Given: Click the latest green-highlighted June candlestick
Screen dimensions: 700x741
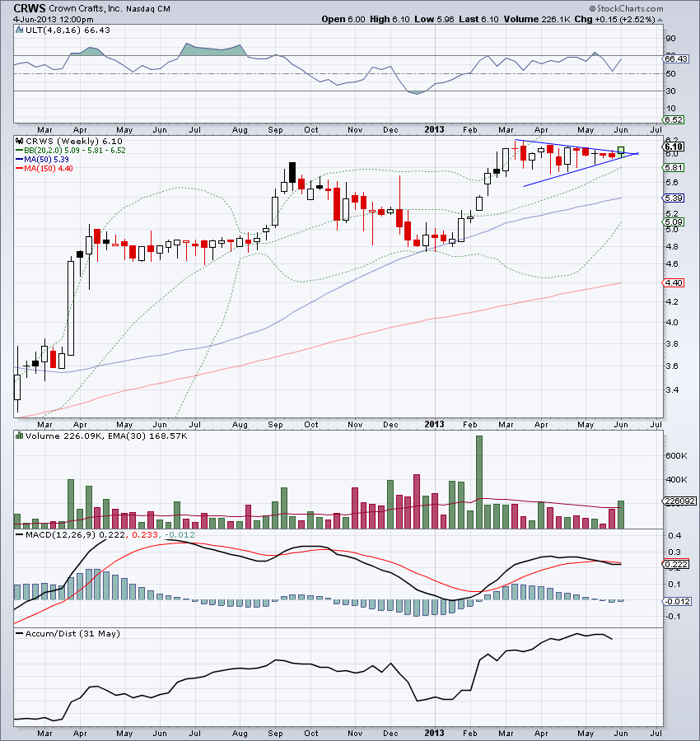Looking at the screenshot, I should click(621, 151).
